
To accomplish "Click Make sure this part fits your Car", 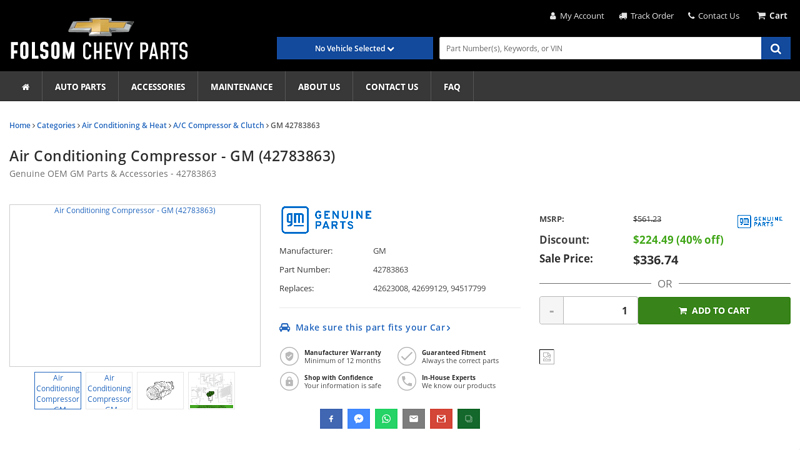I will pyautogui.click(x=372, y=328).
